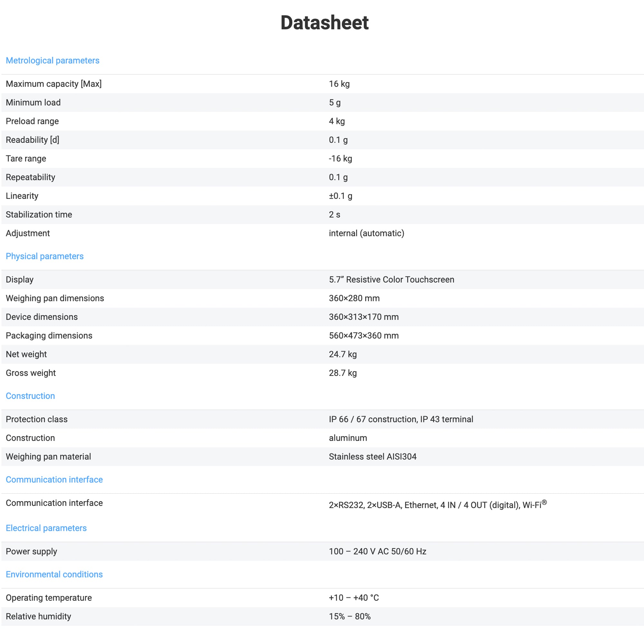Click the Readability [d] row label
644x644 pixels.
pyautogui.click(x=32, y=140)
